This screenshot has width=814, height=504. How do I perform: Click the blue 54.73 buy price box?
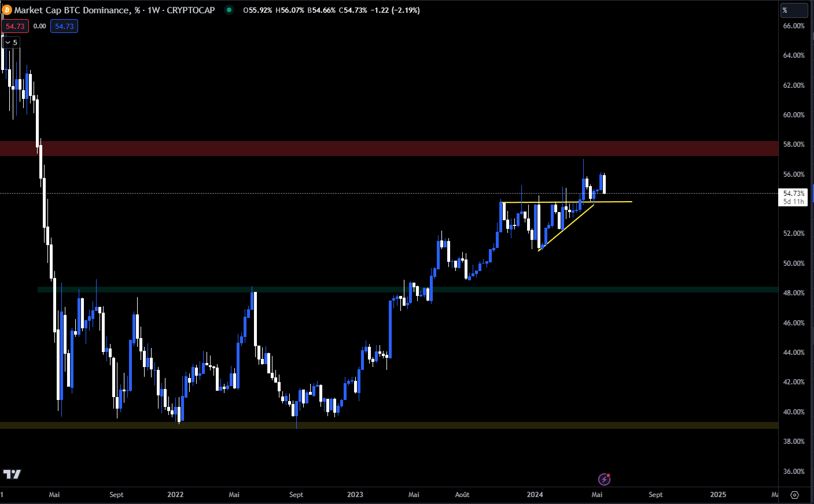pyautogui.click(x=64, y=26)
